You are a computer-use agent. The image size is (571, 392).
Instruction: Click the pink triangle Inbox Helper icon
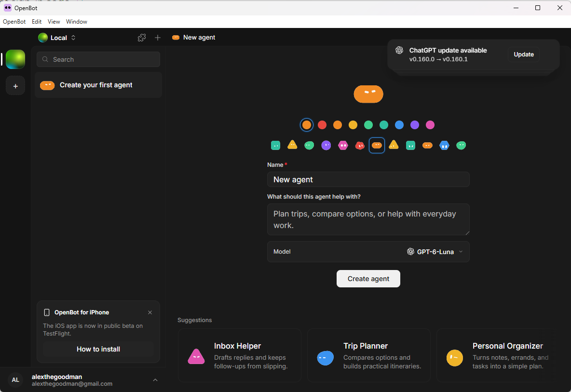pyautogui.click(x=196, y=356)
